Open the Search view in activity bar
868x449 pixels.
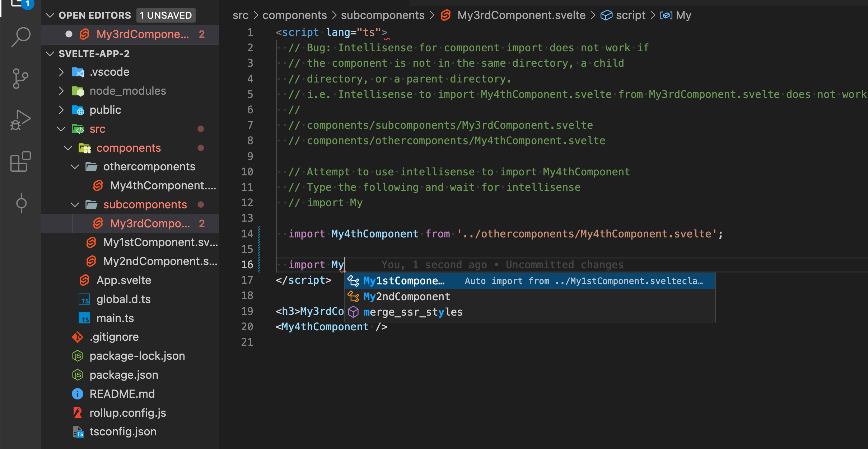click(21, 37)
